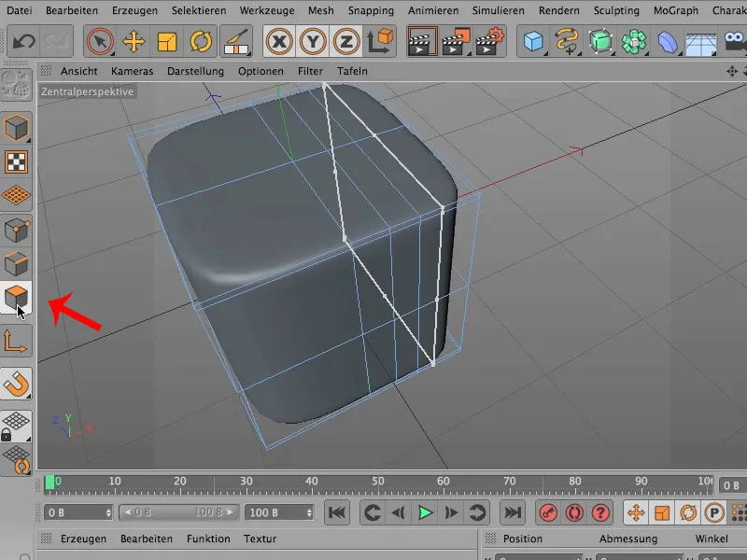Switch to Texture mode checkerboard icon

coord(16,161)
